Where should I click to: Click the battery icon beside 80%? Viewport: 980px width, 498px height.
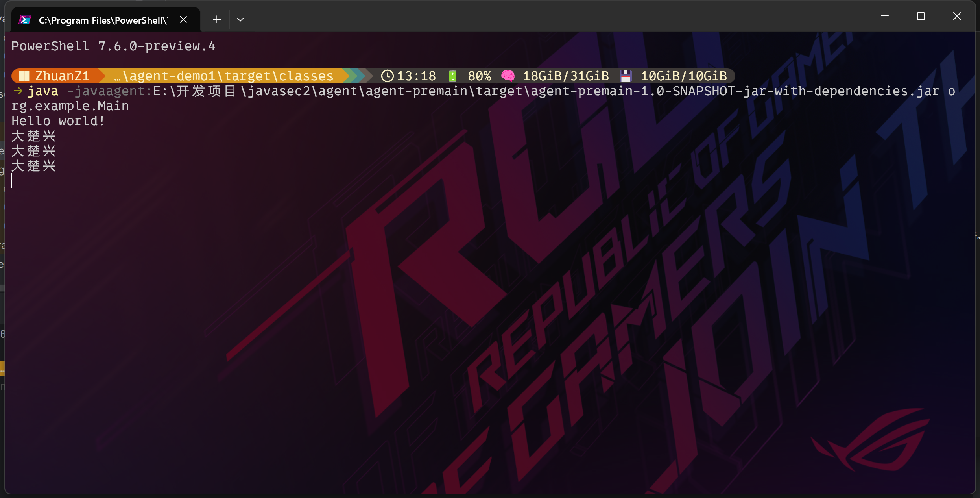coord(453,76)
